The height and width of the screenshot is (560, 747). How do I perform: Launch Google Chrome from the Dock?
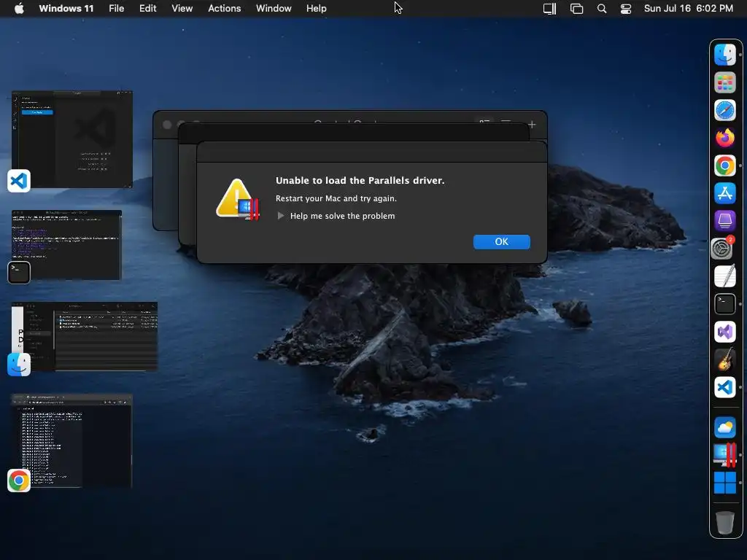pos(725,166)
